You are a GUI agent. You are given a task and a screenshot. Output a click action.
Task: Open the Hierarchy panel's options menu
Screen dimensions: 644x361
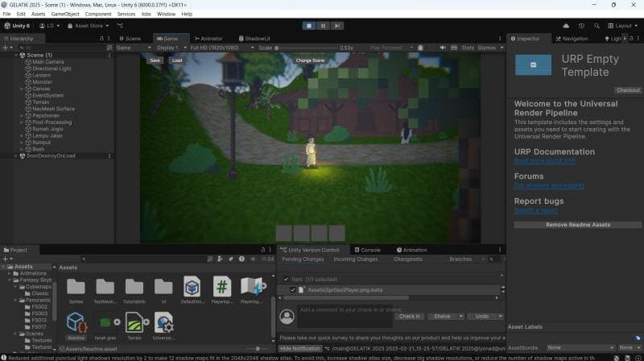109,38
